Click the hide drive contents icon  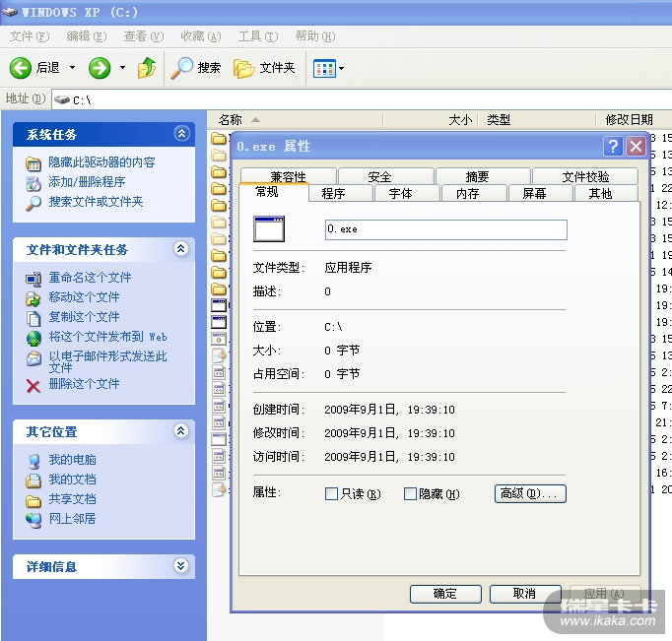tap(33, 163)
